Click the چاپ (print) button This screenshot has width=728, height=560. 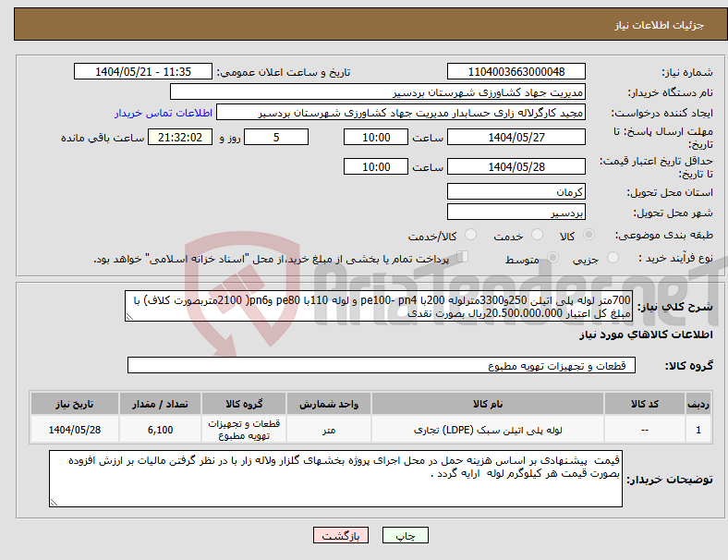click(405, 535)
